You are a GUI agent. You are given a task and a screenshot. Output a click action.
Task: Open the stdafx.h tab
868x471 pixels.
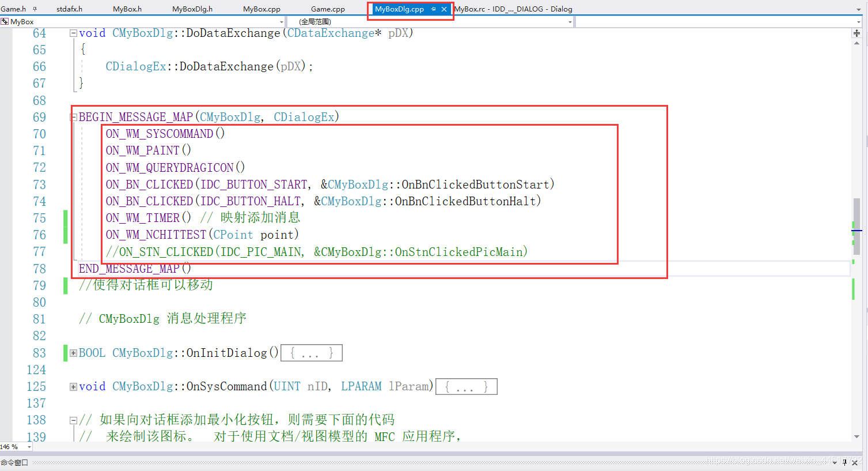pyautogui.click(x=69, y=9)
